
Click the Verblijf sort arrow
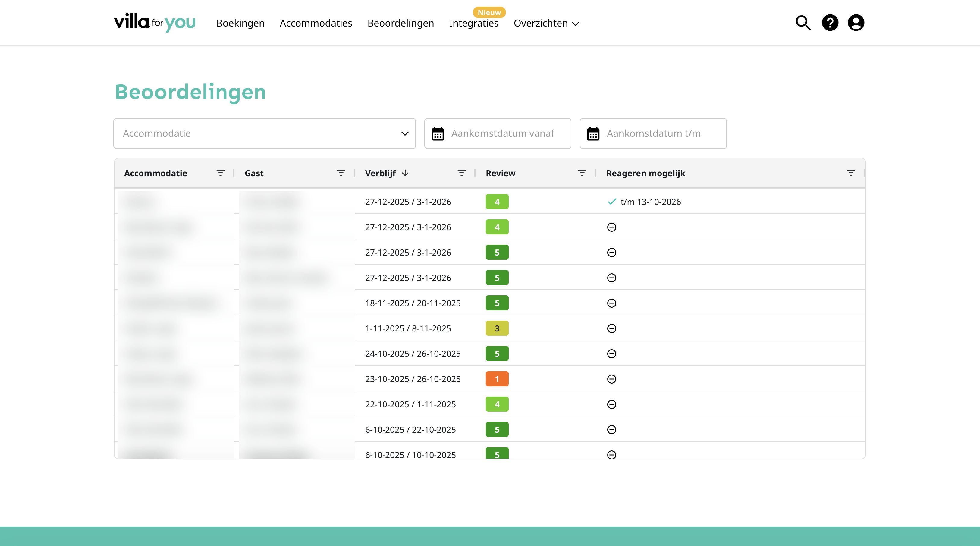click(x=405, y=173)
